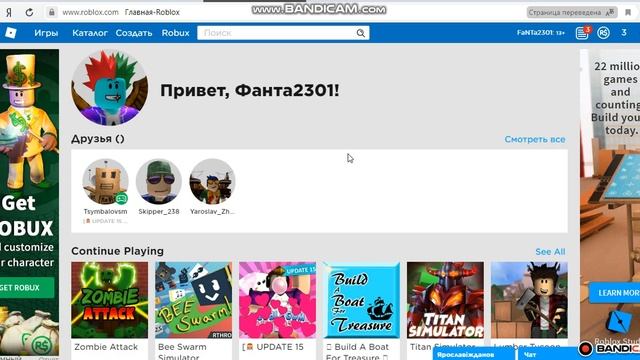
Task: Open the notifications feed icon
Action: pos(582,33)
